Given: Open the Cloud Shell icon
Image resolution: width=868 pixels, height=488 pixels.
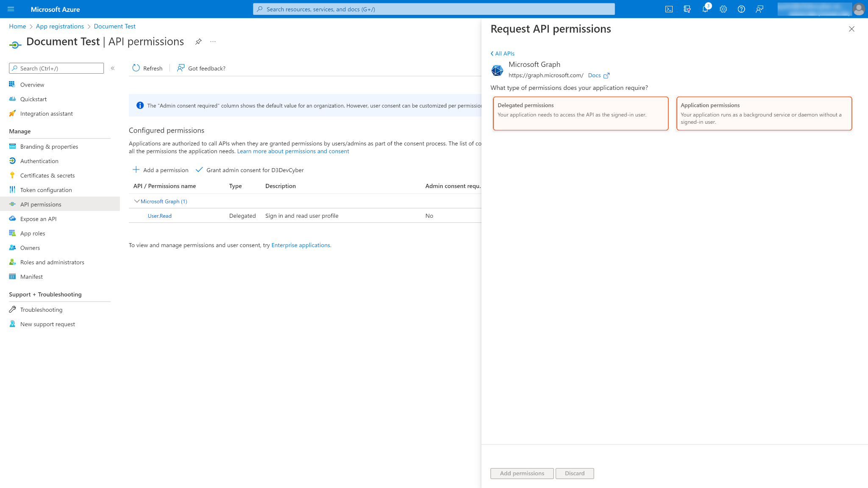Looking at the screenshot, I should point(669,9).
